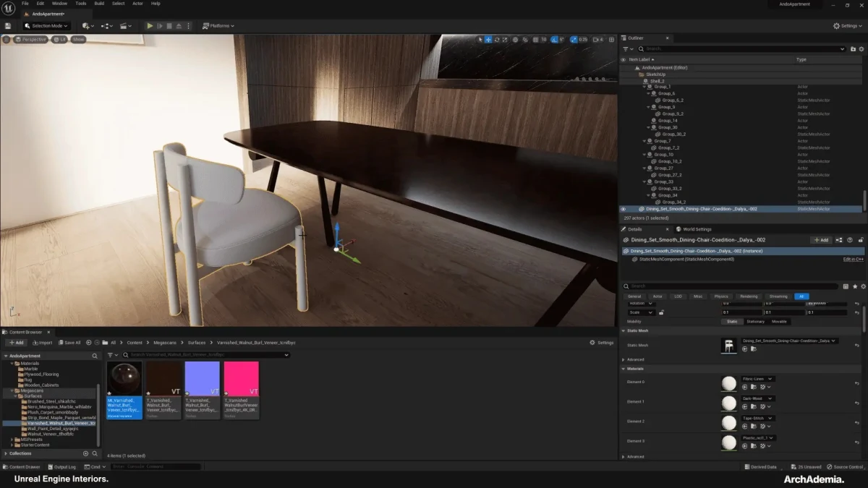This screenshot has height=488, width=868.
Task: Click the Import button in Content Browser
Action: tap(42, 343)
